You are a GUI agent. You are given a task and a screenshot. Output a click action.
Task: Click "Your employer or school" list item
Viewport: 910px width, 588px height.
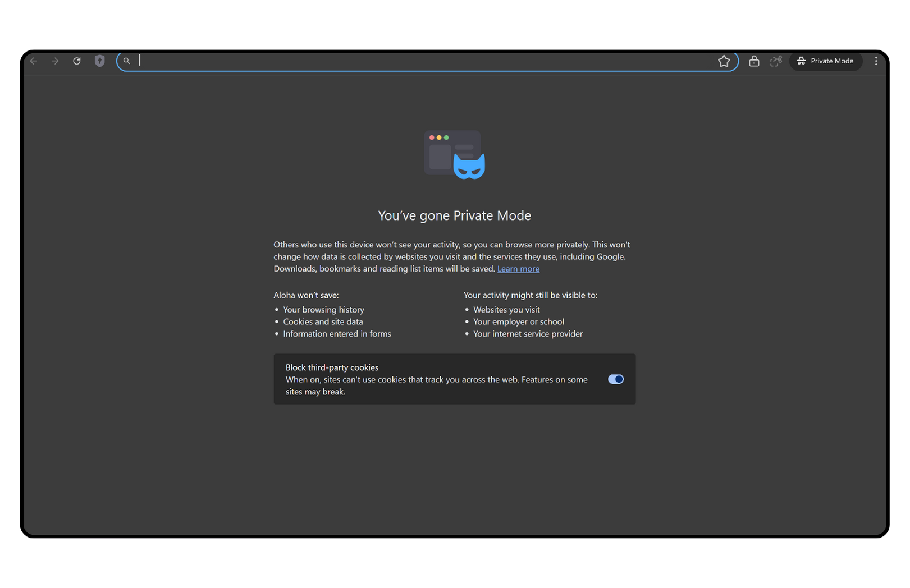(519, 321)
